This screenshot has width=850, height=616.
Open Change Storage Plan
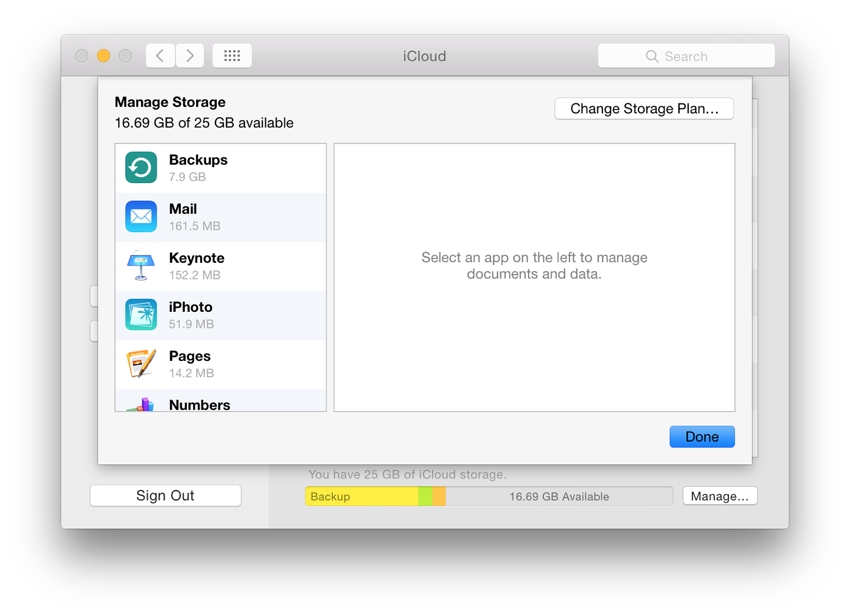[644, 109]
